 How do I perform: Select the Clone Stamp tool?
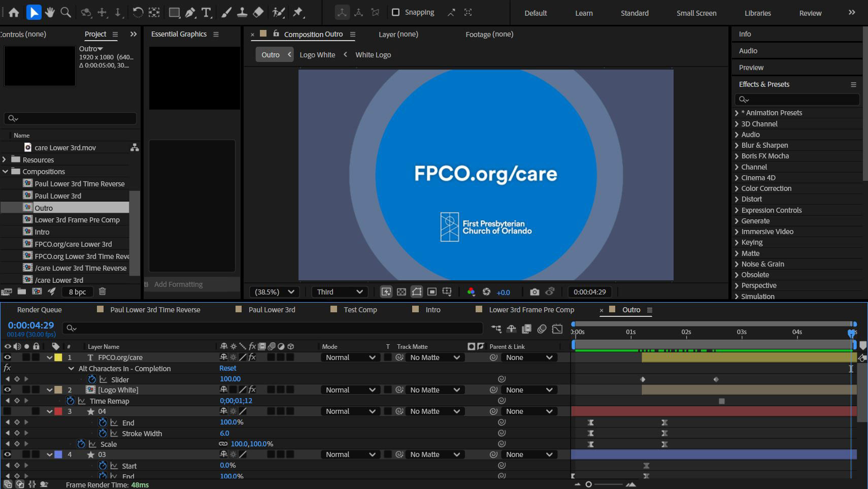pyautogui.click(x=242, y=12)
